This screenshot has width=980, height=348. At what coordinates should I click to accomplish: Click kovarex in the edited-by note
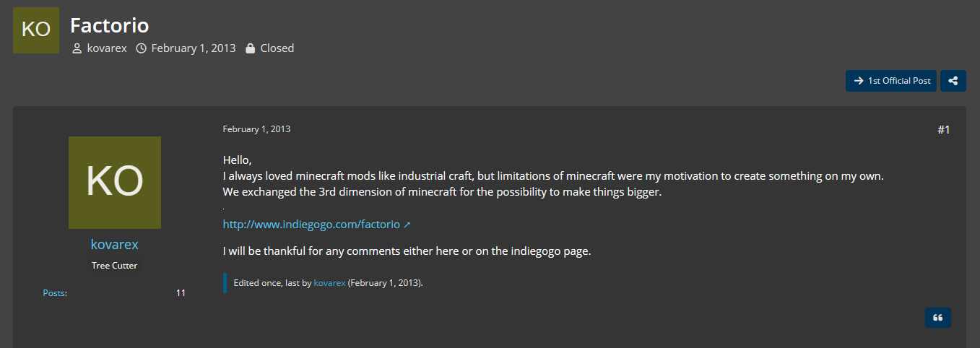(x=329, y=283)
